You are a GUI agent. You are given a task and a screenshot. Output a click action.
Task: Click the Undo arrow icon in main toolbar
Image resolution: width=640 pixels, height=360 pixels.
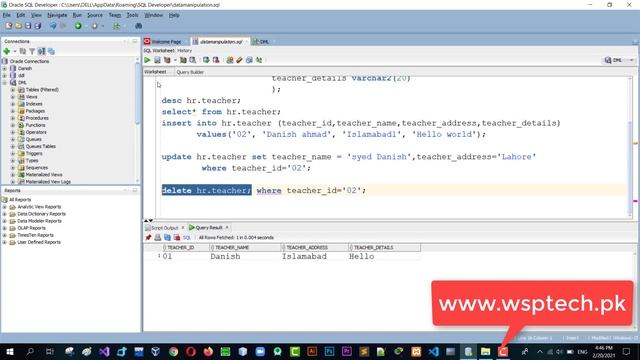click(53, 26)
